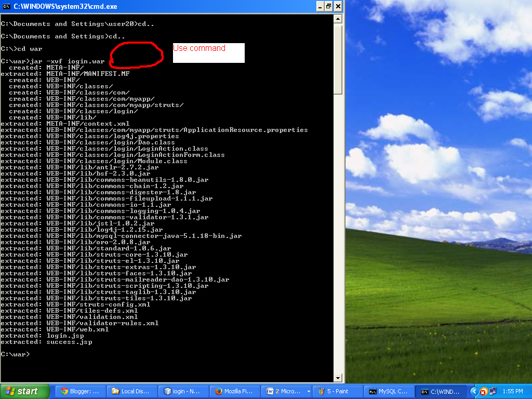The height and width of the screenshot is (399, 532).
Task: Click the console scrollbar down arrow
Action: tap(338, 378)
